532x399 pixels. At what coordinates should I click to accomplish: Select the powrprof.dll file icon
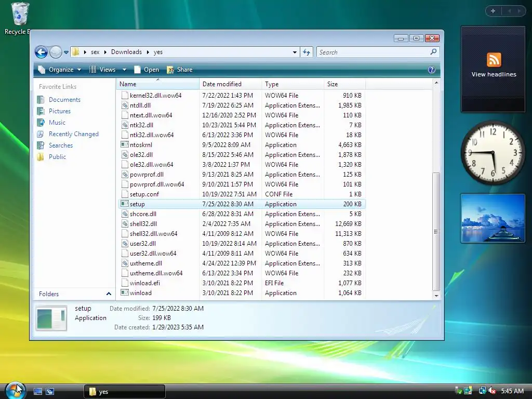125,175
